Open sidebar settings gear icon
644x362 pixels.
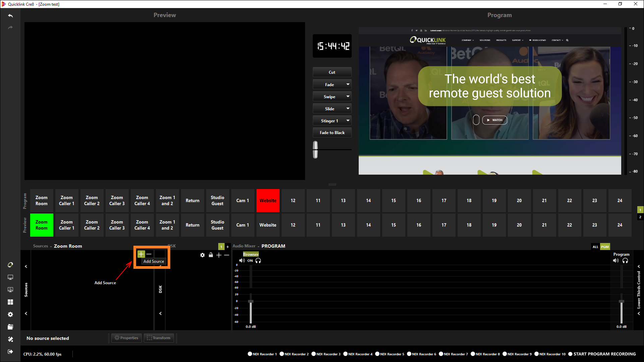coord(10,314)
